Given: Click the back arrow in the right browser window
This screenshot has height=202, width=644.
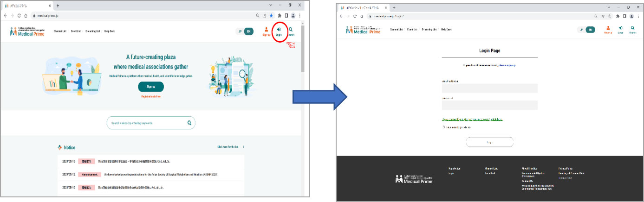Looking at the screenshot, I should point(341,16).
